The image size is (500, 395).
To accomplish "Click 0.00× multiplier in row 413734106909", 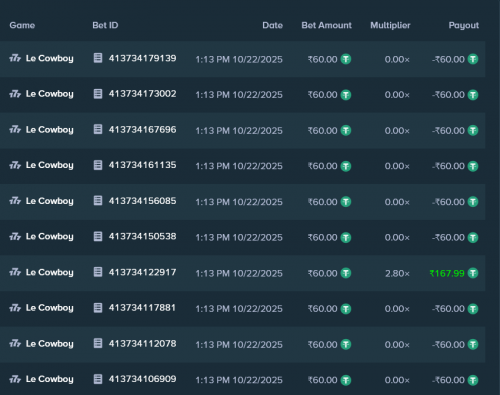I will coord(397,380).
